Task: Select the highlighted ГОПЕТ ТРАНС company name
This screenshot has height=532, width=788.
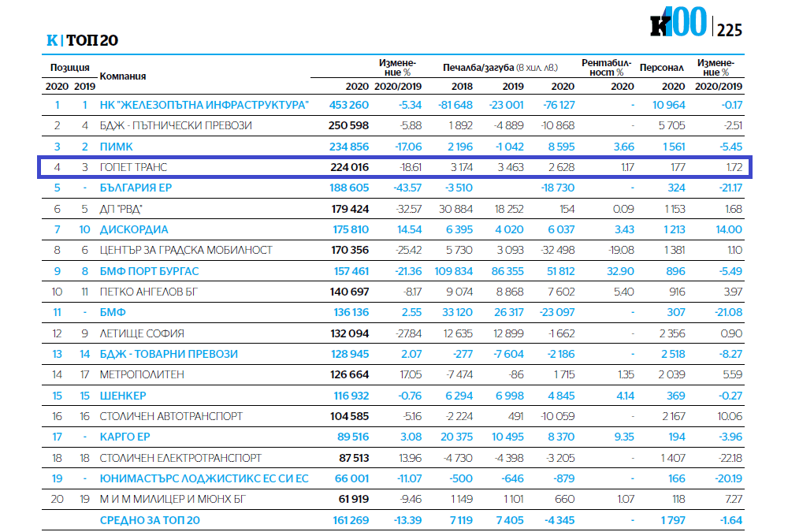Action: tap(133, 167)
